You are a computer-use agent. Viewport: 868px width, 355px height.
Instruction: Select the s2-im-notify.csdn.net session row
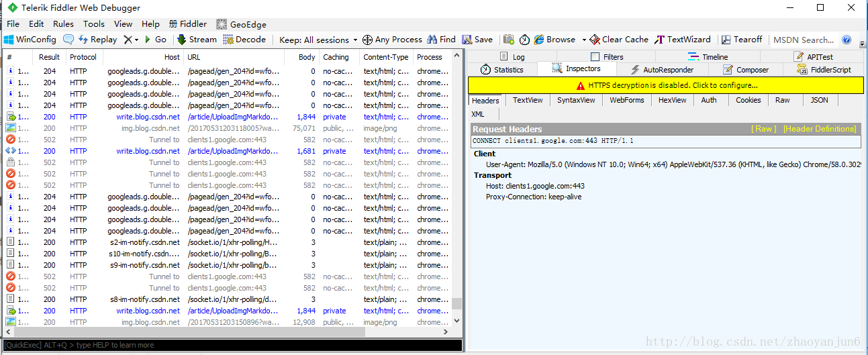(x=226, y=242)
